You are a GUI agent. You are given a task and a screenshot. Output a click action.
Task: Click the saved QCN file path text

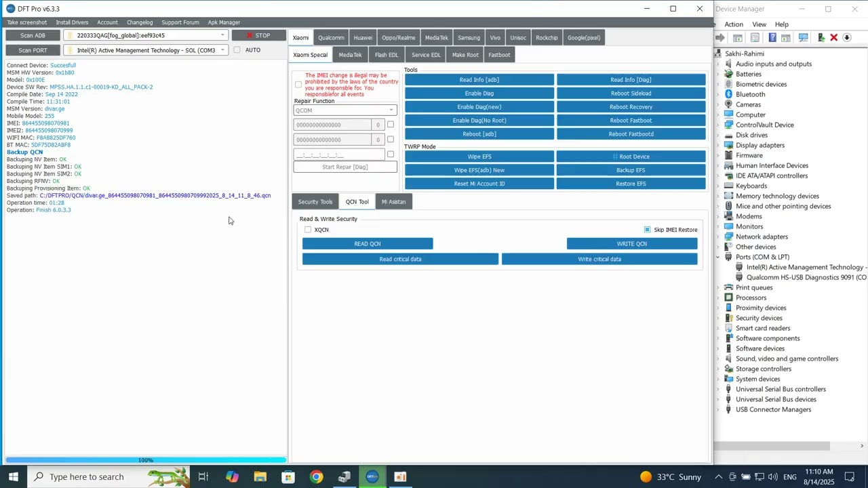pyautogui.click(x=155, y=196)
